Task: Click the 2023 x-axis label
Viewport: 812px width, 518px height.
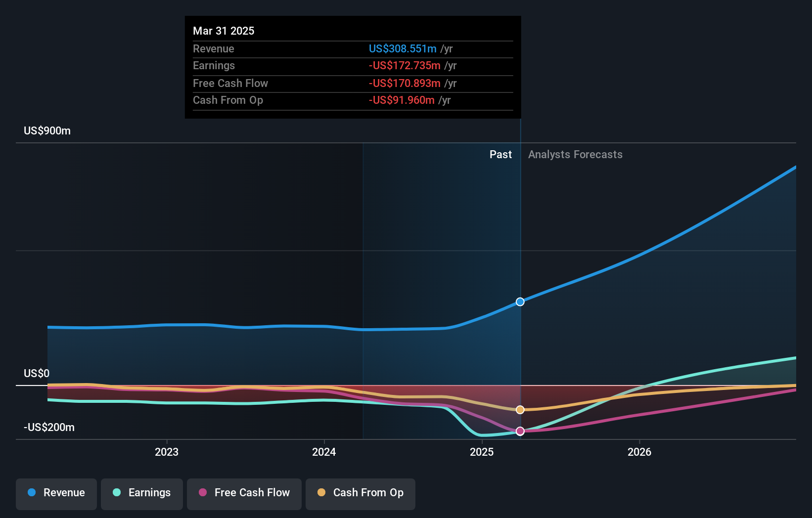Action: [167, 452]
